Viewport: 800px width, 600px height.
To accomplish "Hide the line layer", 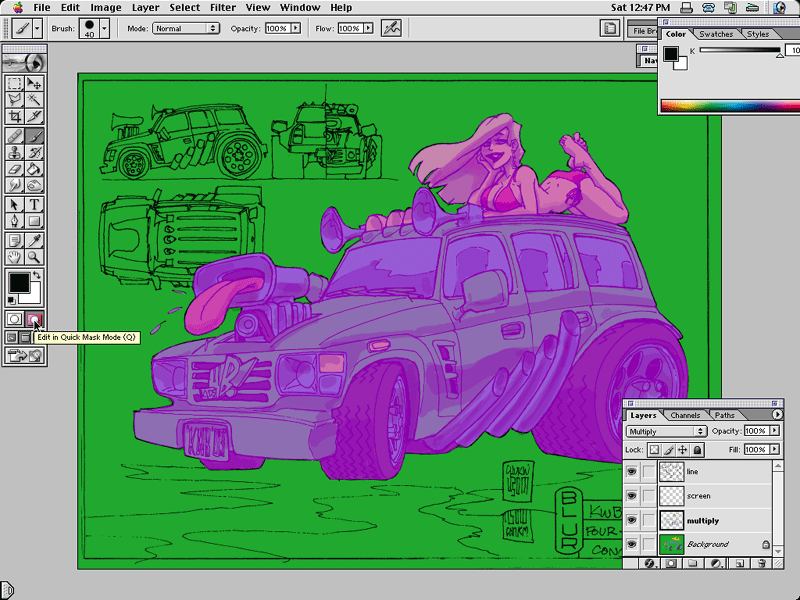I will pyautogui.click(x=632, y=471).
